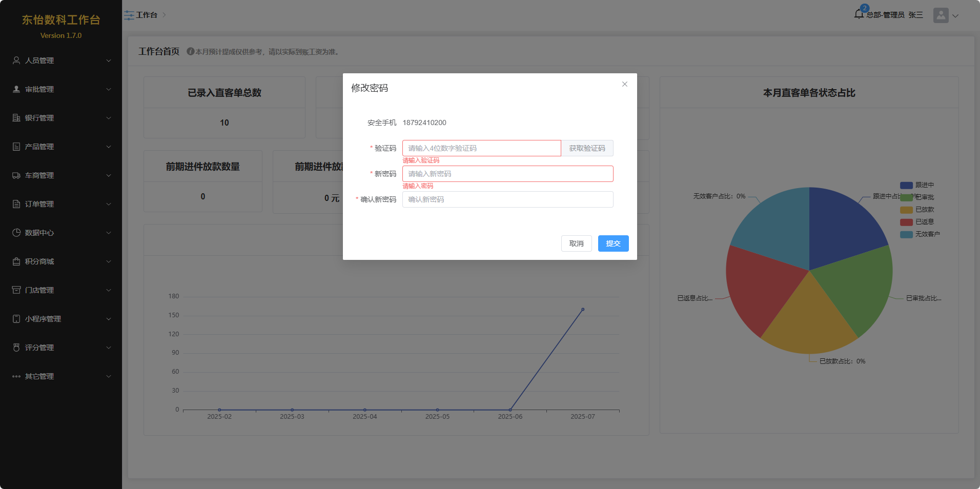Open the user account dropdown arrow
The image size is (980, 489).
(x=955, y=16)
